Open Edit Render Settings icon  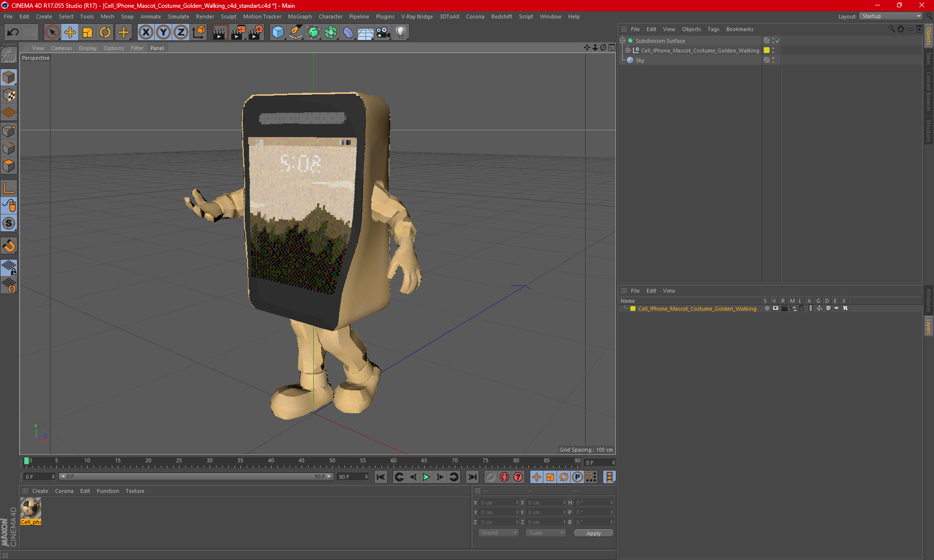point(256,33)
